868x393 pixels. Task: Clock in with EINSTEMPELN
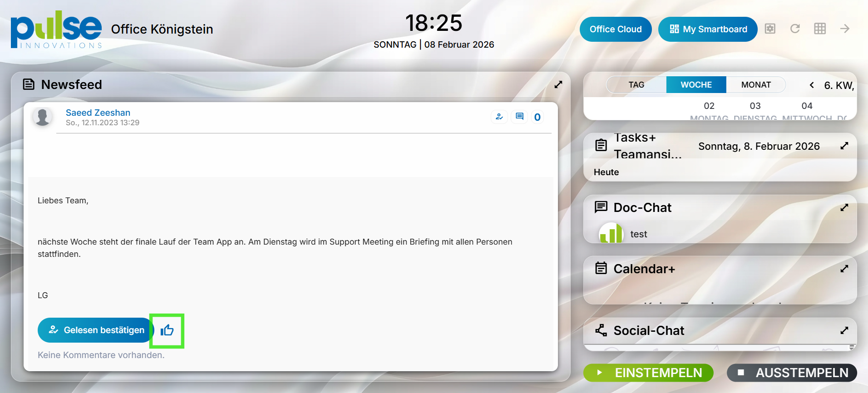[x=648, y=373]
